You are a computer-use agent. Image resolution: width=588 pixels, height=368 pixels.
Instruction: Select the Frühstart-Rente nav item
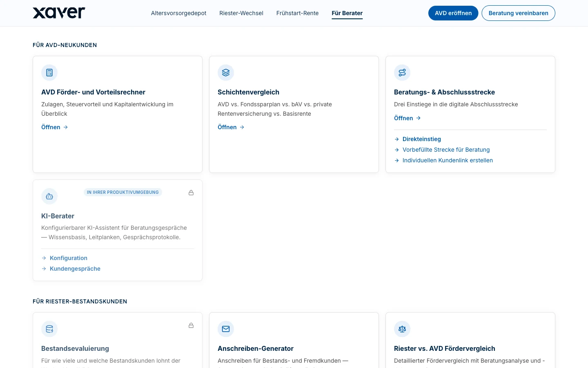[297, 13]
